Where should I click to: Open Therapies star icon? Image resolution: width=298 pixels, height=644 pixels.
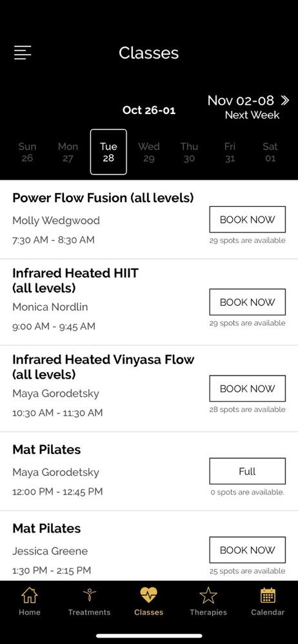[208, 595]
